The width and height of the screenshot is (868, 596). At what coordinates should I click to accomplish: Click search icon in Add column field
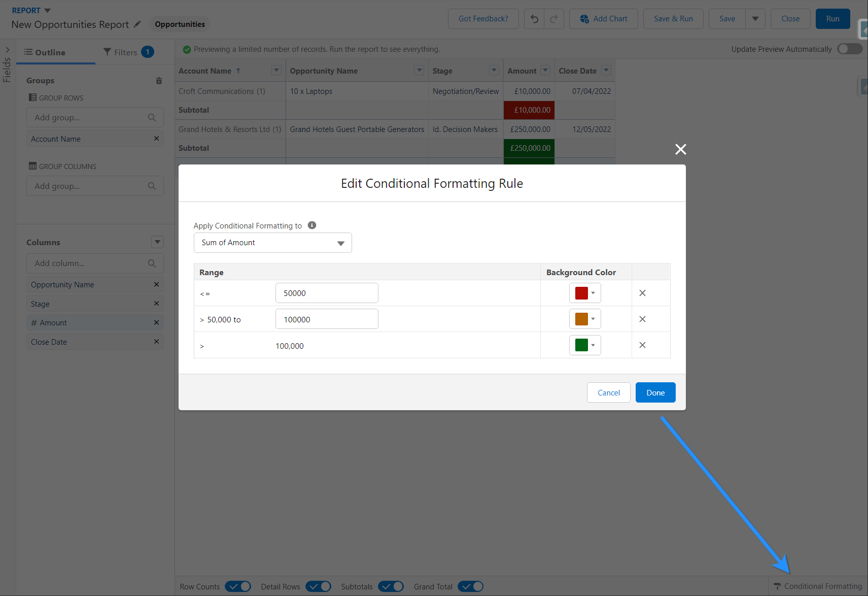[152, 263]
